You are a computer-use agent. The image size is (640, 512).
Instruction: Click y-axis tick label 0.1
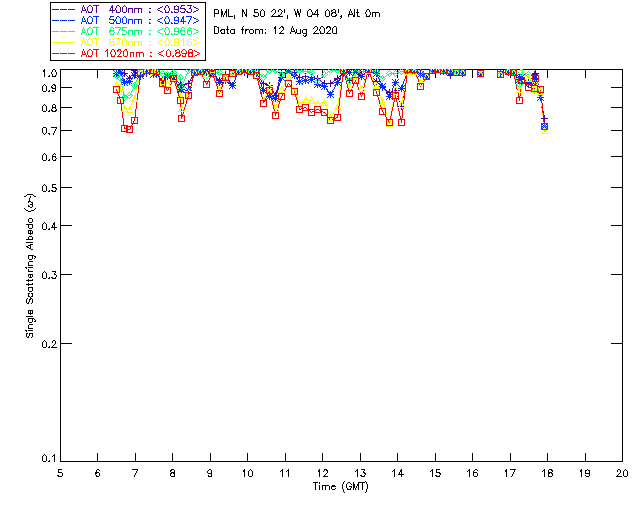tap(49, 459)
